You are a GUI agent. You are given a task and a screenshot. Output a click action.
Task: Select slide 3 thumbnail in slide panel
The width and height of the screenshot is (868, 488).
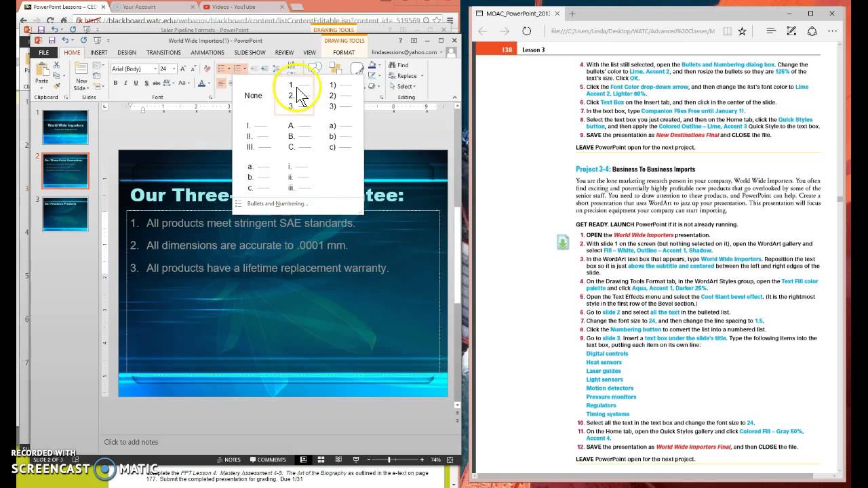click(x=65, y=214)
